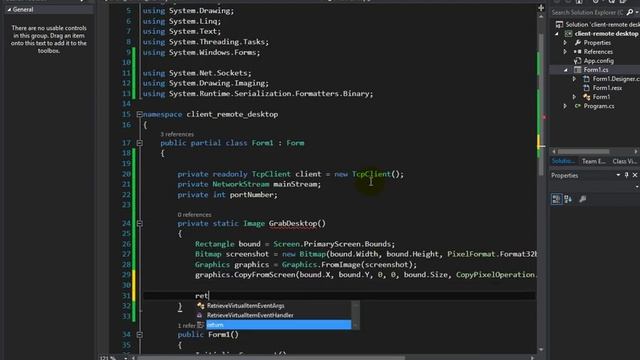
Task: Click GrabDesktop method name in code
Action: coord(293,224)
